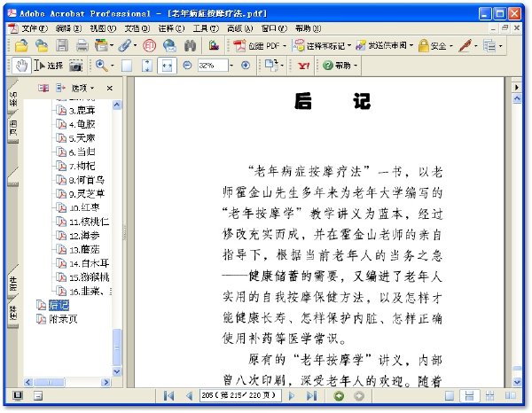
Task: Click the 32% zoom input field
Action: pos(213,66)
